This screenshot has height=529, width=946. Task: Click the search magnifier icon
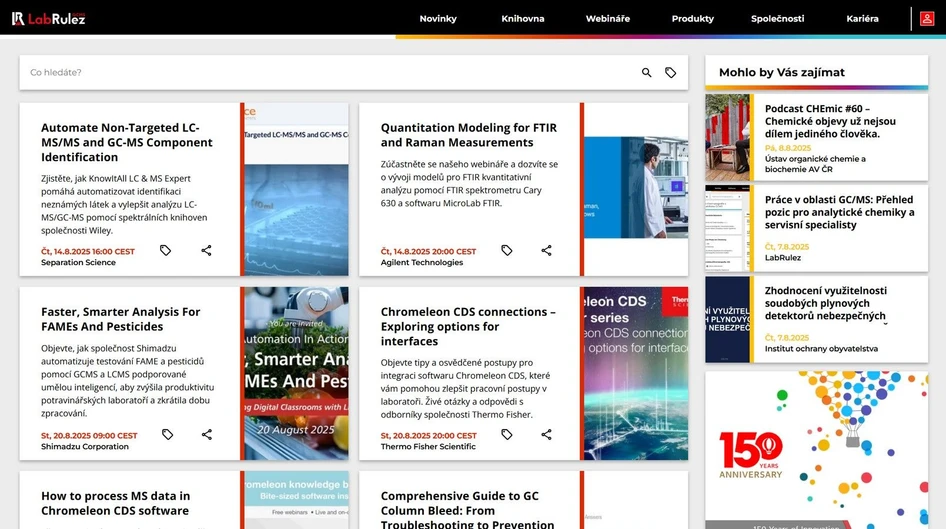coord(646,72)
